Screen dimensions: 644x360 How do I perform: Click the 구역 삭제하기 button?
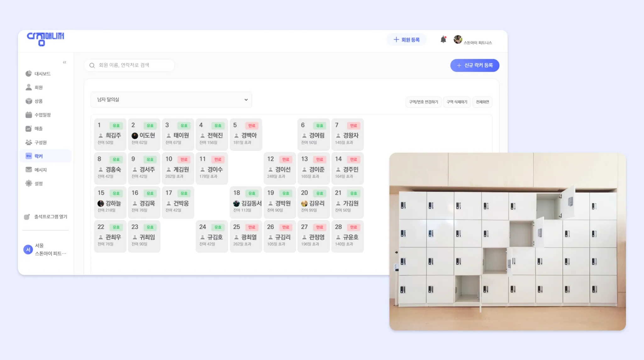tap(457, 102)
